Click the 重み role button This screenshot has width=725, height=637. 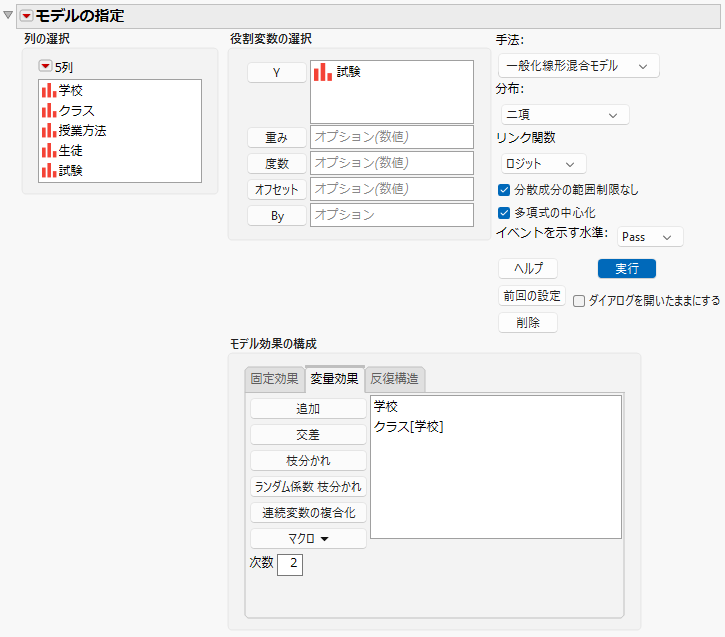coord(276,137)
